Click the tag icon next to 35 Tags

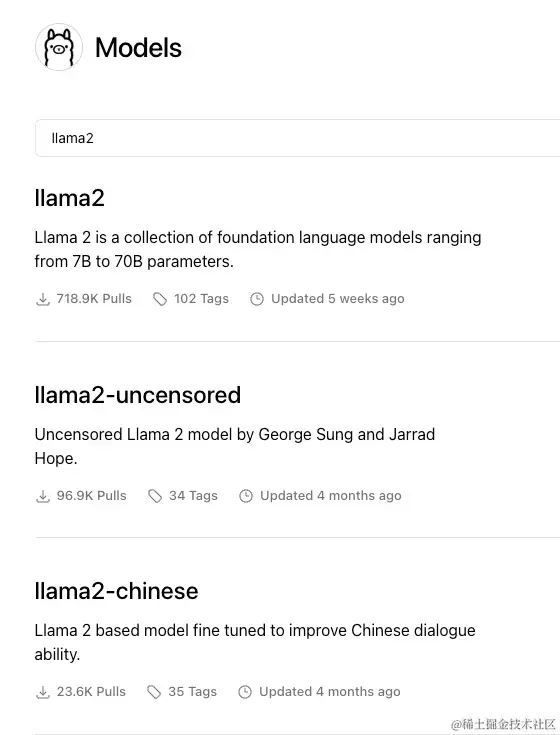pos(154,692)
